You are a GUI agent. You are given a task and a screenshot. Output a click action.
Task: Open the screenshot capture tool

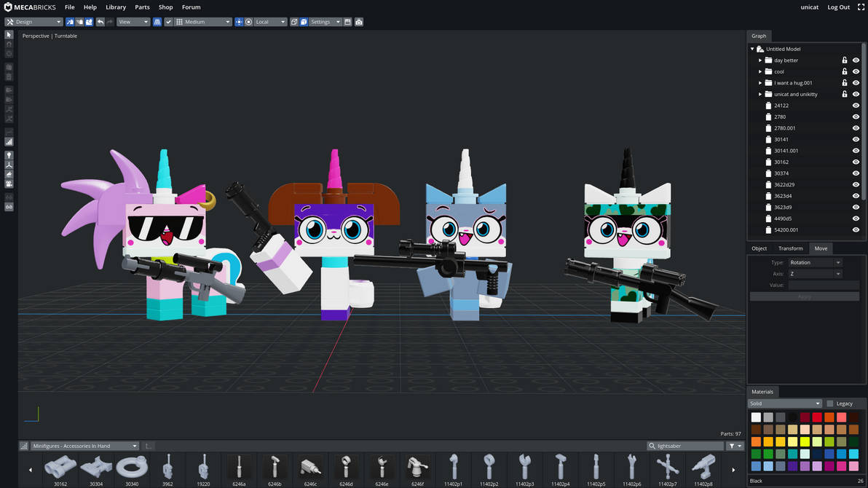tap(359, 22)
